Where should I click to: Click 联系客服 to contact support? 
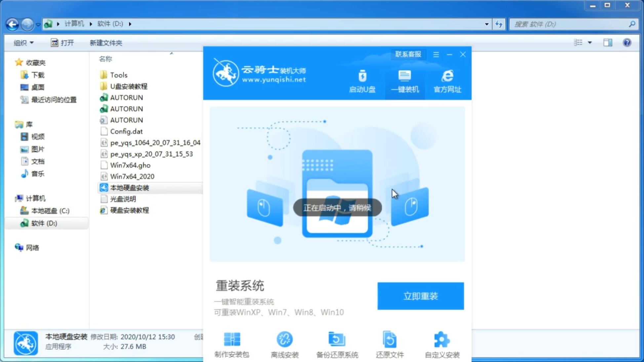pyautogui.click(x=407, y=54)
